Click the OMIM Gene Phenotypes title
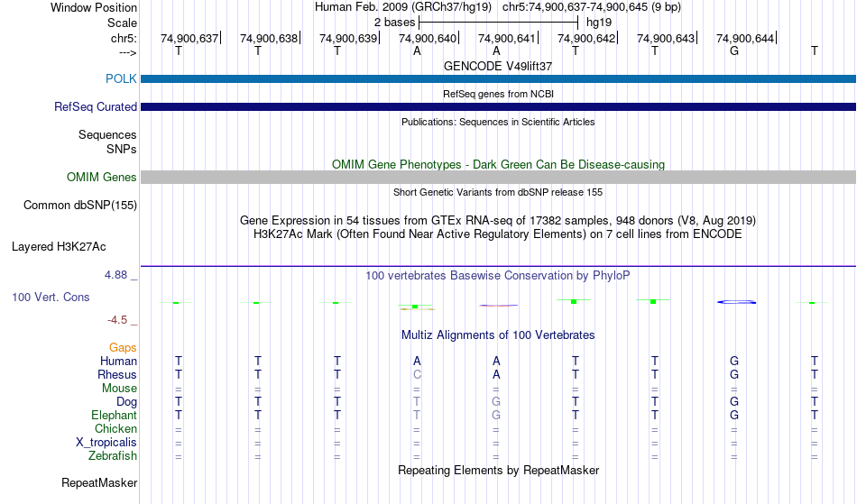The width and height of the screenshot is (857, 504). pyautogui.click(x=498, y=164)
